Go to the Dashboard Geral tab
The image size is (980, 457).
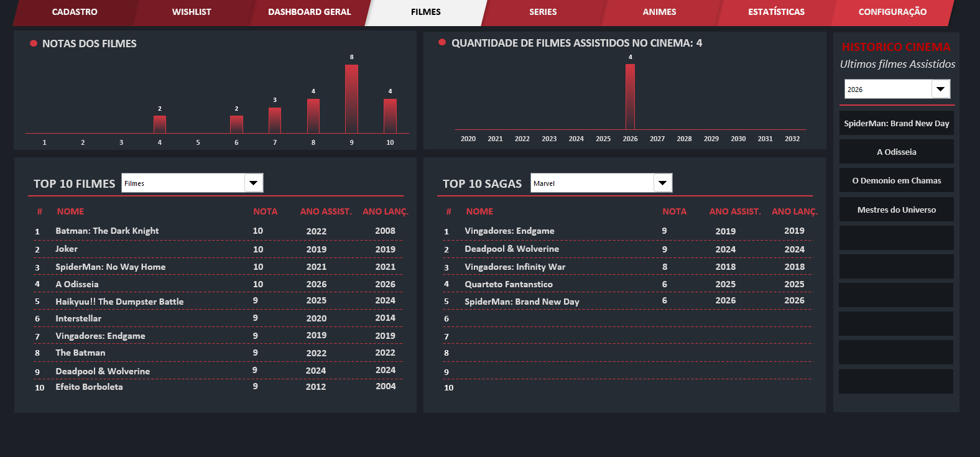click(309, 12)
